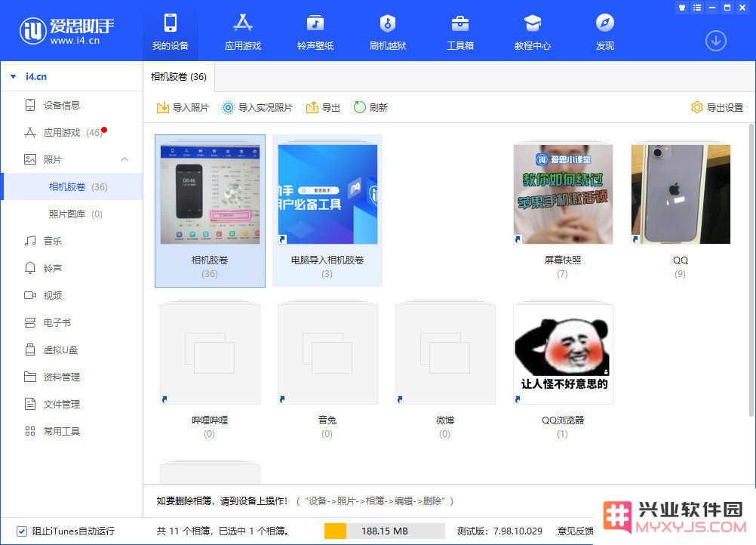Open the 工具箱 toolbox
Viewport: 756px width, 545px height.
pos(460,32)
